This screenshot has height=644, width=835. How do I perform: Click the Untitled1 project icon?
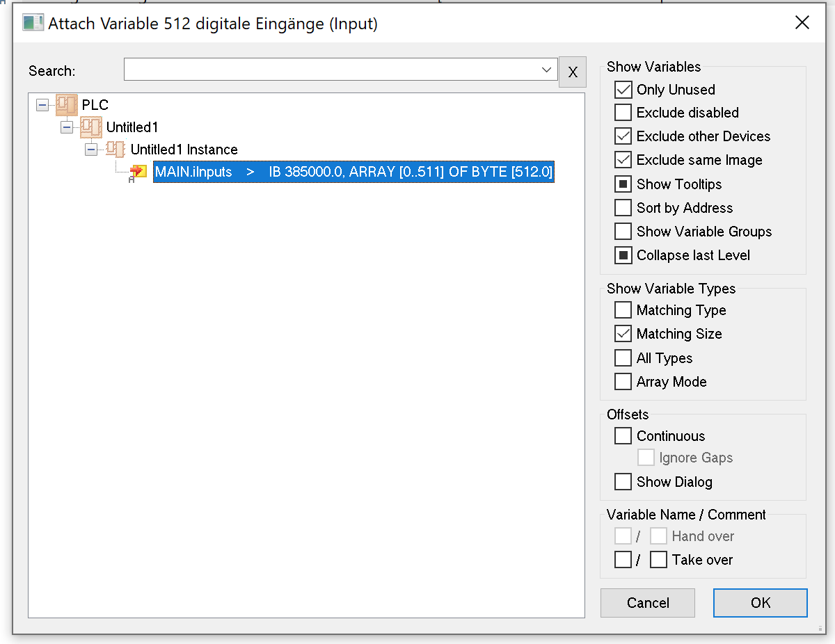[91, 127]
